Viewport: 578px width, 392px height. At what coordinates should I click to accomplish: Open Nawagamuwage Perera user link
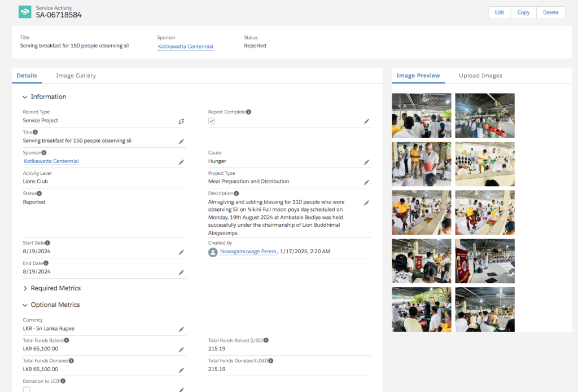(248, 252)
